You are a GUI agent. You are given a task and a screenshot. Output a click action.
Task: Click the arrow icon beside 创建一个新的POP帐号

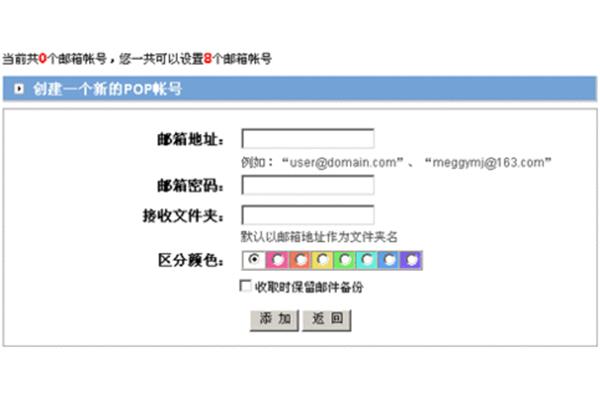pyautogui.click(x=19, y=89)
